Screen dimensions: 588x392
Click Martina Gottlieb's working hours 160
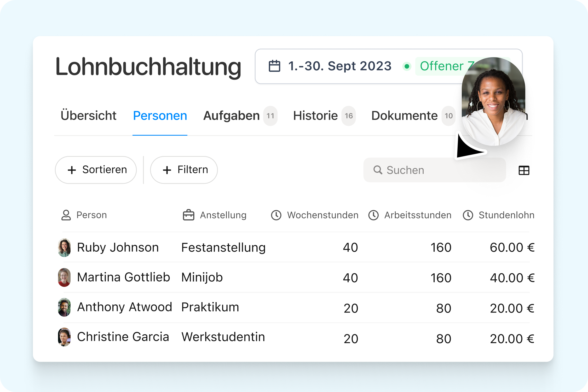click(x=441, y=278)
